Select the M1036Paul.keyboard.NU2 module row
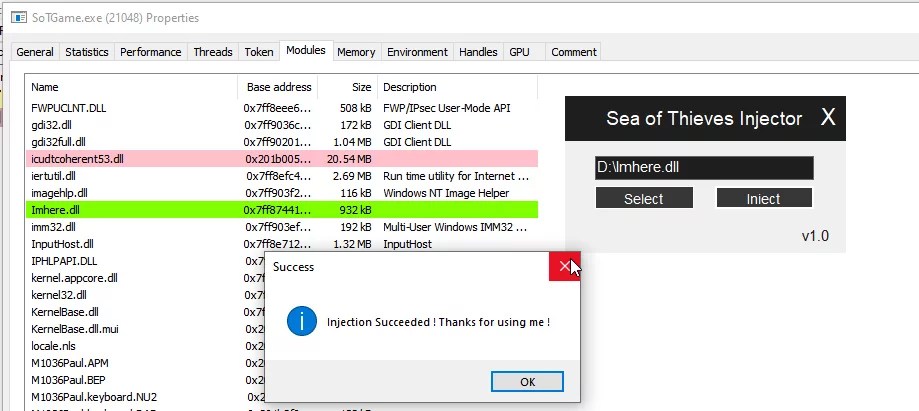Image resolution: width=919 pixels, height=411 pixels. 145,397
